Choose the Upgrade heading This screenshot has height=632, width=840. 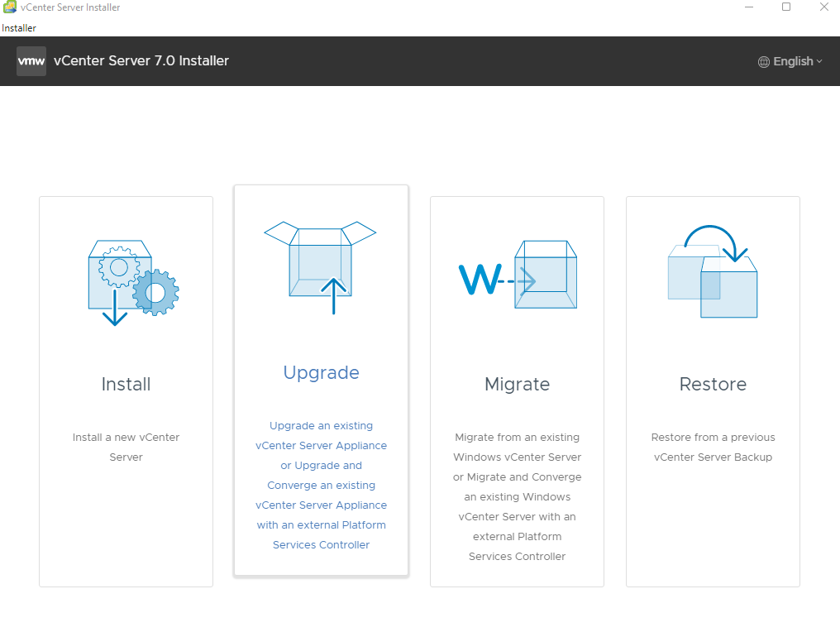[321, 373]
